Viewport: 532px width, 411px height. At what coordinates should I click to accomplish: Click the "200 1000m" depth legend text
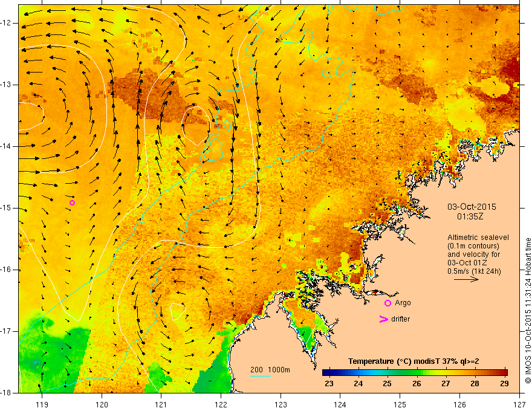[x=270, y=370]
